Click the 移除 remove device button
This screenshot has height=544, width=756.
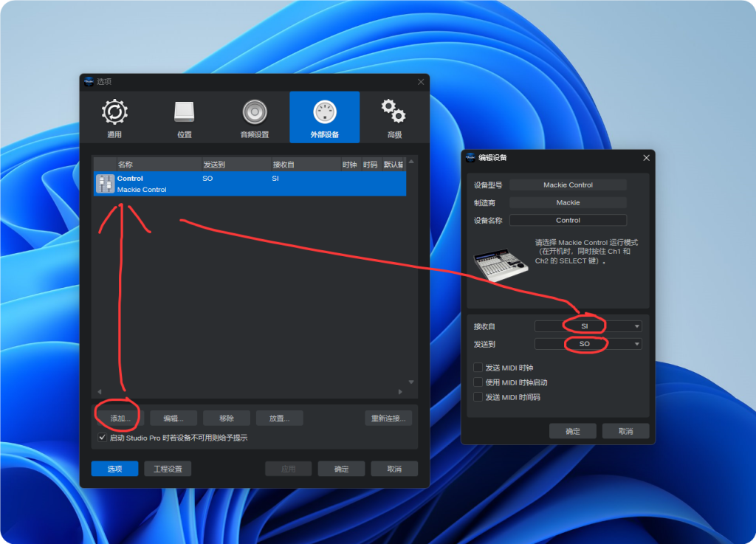226,419
